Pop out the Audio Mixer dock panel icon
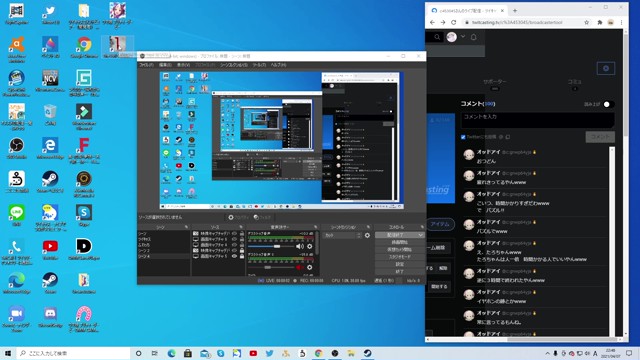This screenshot has height=360, width=640. 316,227
